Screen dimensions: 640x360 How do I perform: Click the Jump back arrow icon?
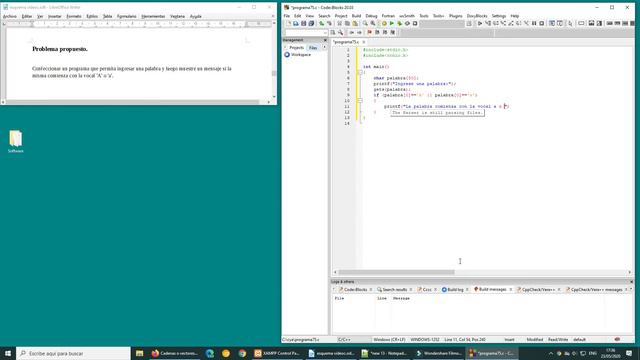[351, 32]
